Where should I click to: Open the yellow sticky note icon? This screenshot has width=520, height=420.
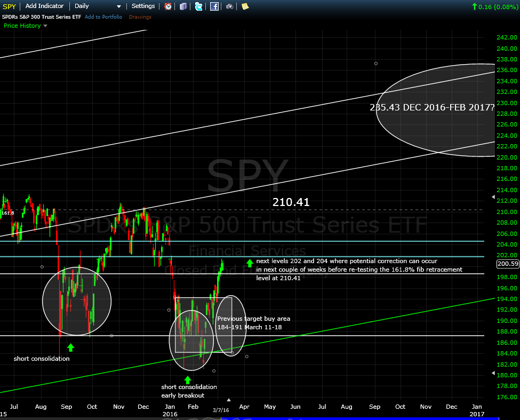[x=245, y=6]
